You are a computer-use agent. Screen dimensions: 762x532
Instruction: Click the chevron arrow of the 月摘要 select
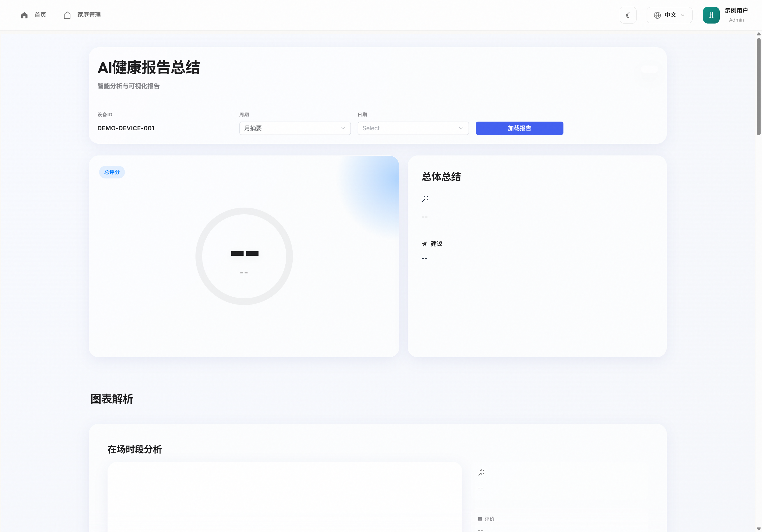click(x=342, y=128)
